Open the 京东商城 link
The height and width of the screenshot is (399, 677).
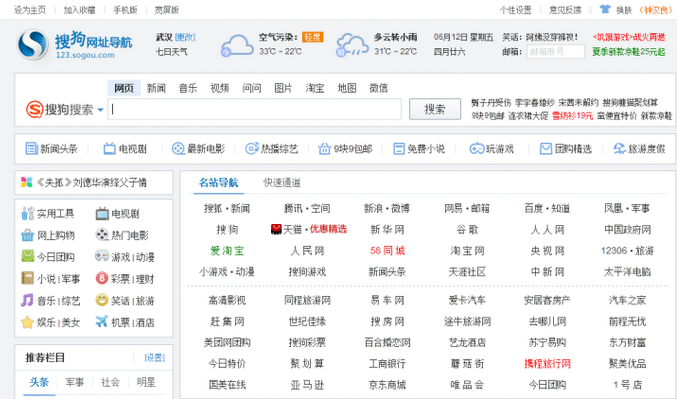pos(387,385)
